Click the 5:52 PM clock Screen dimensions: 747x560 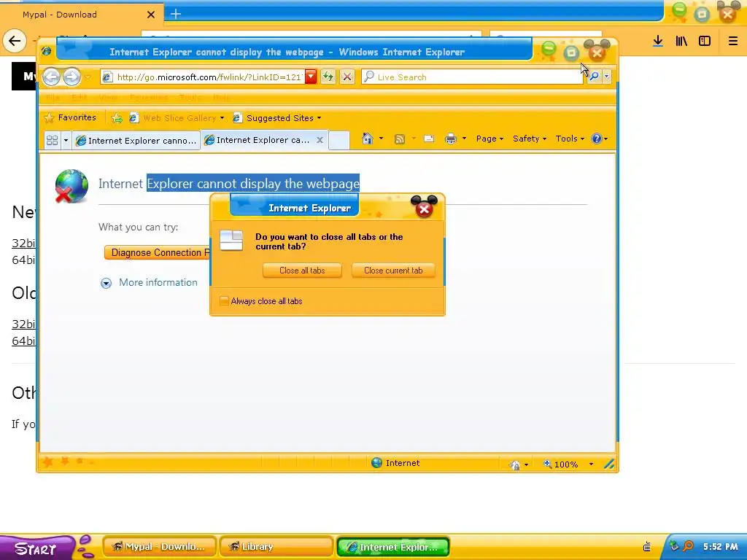(x=720, y=547)
